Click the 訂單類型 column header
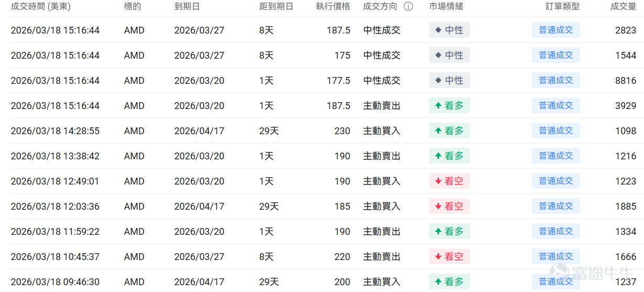 point(562,7)
